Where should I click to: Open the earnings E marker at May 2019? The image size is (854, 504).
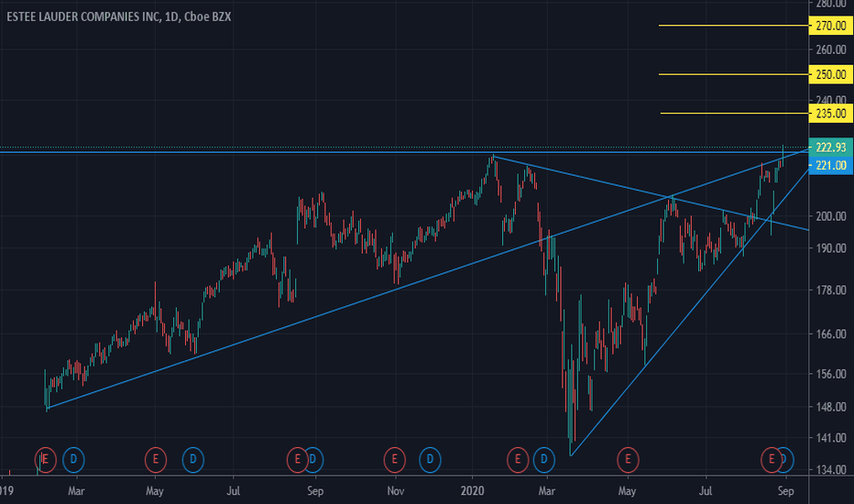point(156,460)
